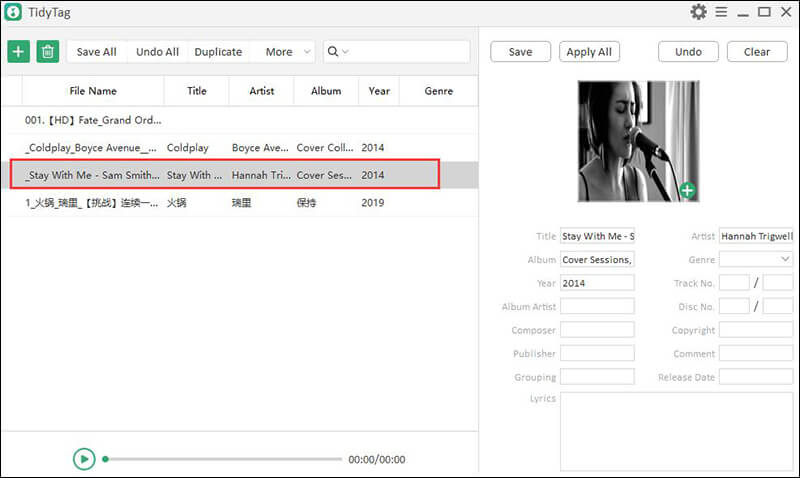Click the Cover Coll... album cell
Viewport: 800px width, 478px height.
(x=325, y=147)
